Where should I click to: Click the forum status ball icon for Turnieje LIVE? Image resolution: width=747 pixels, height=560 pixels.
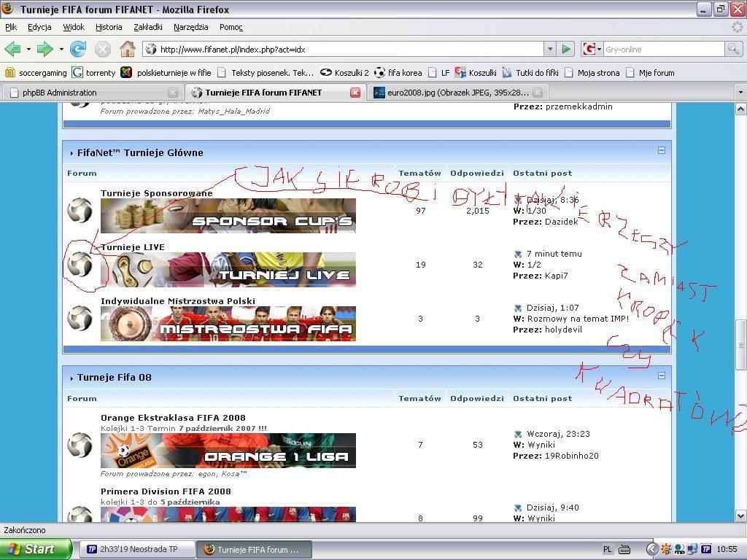[80, 264]
